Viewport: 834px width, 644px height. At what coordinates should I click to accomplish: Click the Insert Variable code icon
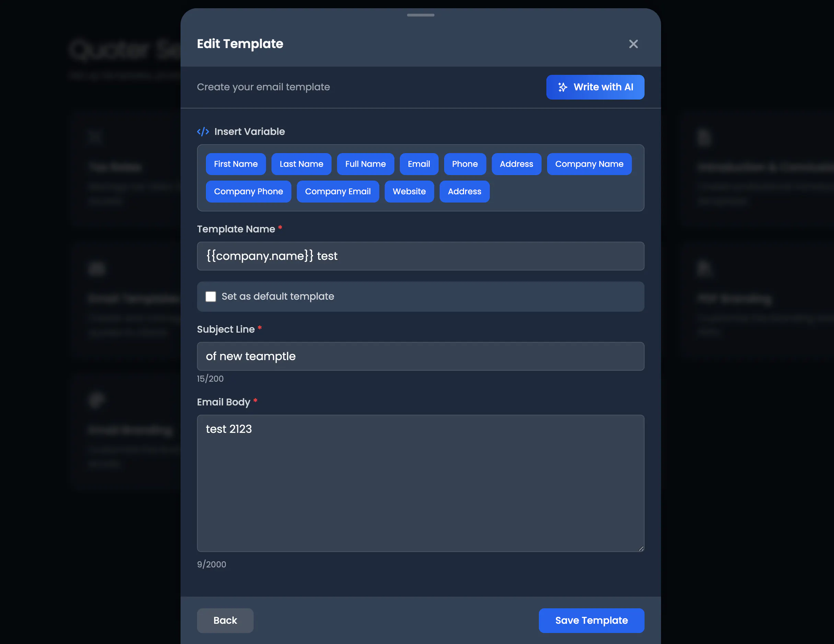(x=203, y=131)
